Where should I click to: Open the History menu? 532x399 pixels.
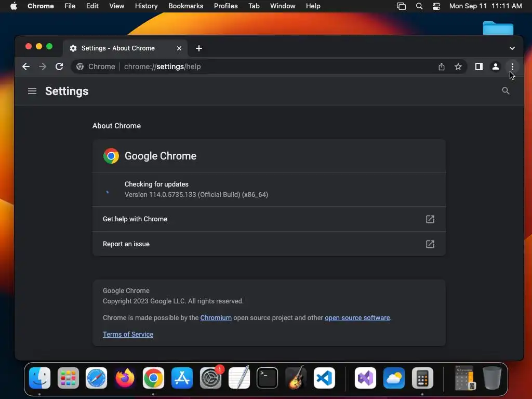click(146, 6)
